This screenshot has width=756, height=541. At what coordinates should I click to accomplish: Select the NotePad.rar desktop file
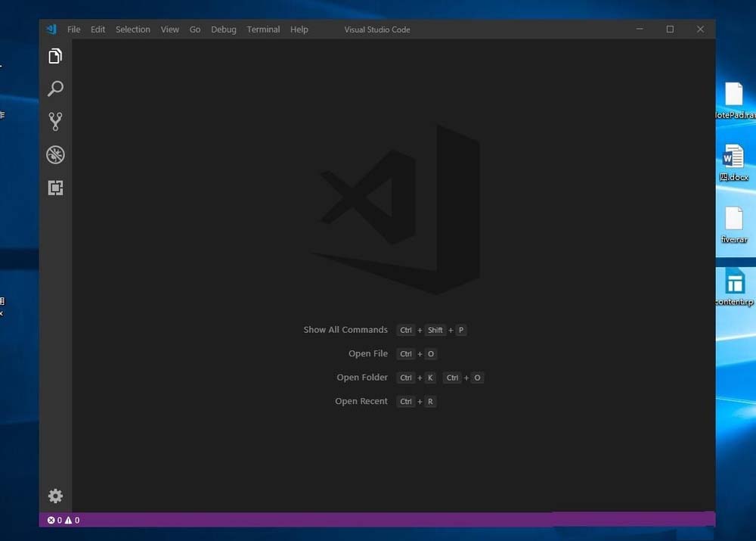(x=735, y=101)
